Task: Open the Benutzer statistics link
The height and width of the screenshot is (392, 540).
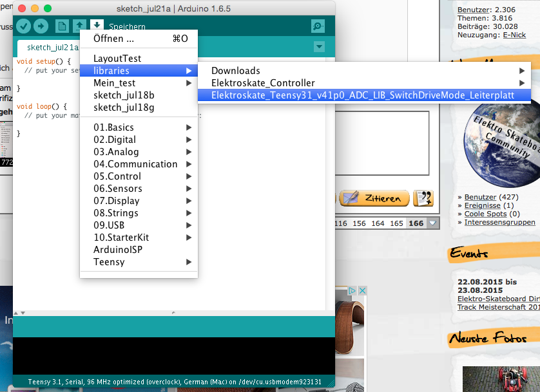Action: [x=474, y=10]
